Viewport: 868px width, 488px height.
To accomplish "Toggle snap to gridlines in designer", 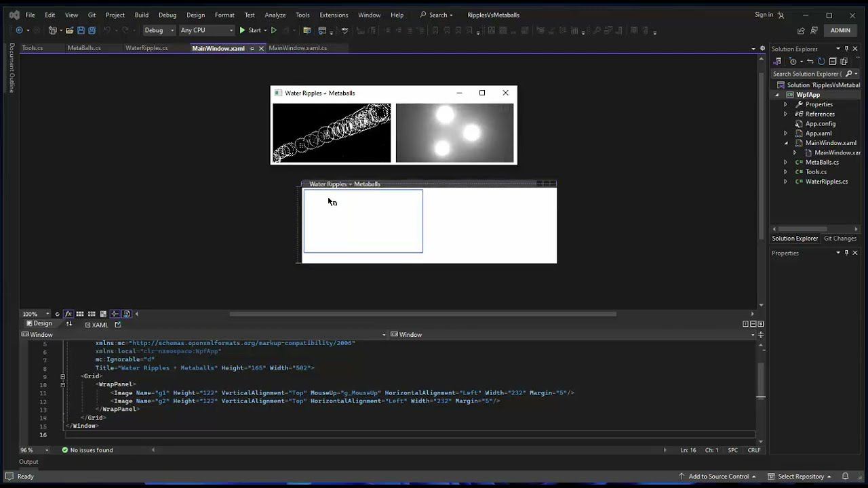I will 92,314.
